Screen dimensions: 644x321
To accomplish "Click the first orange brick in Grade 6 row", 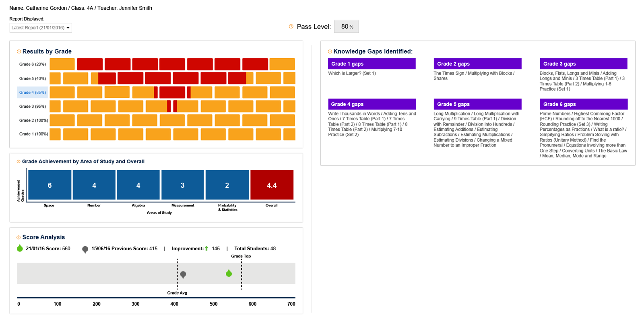I will pos(62,64).
